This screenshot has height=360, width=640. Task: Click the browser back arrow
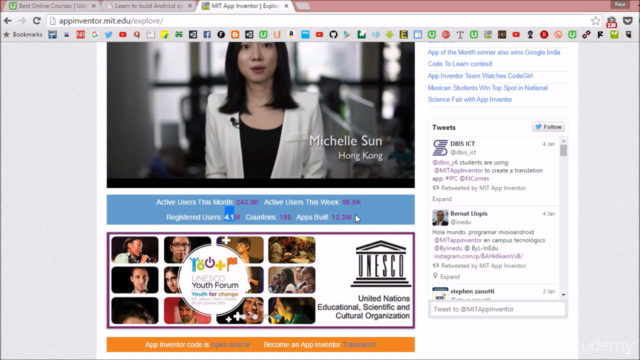click(x=8, y=20)
